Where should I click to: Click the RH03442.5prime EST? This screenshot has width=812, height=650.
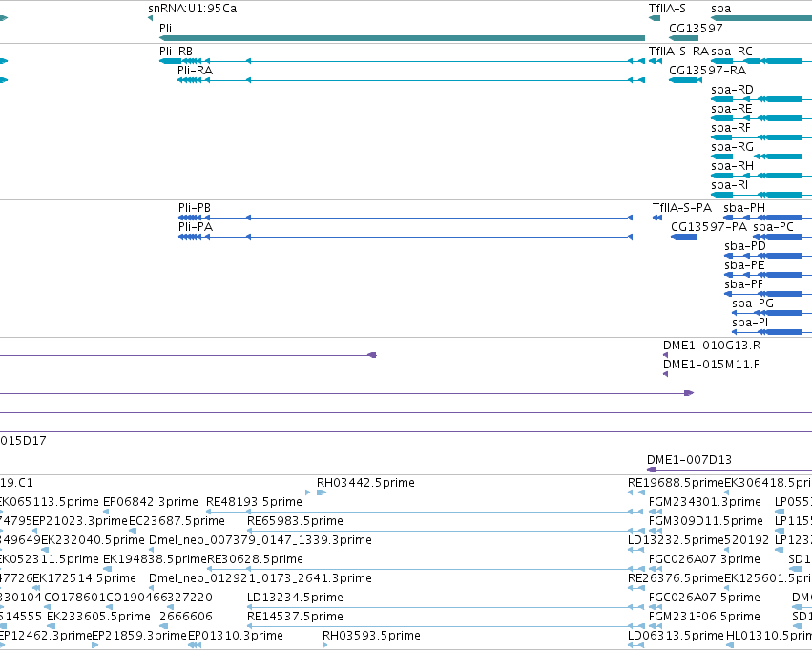click(x=322, y=493)
